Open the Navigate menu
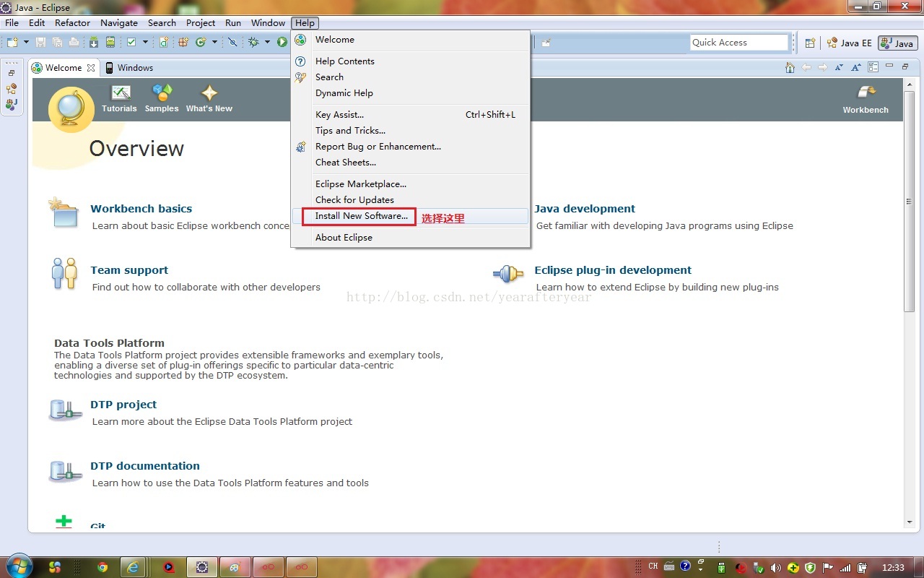 click(x=119, y=23)
